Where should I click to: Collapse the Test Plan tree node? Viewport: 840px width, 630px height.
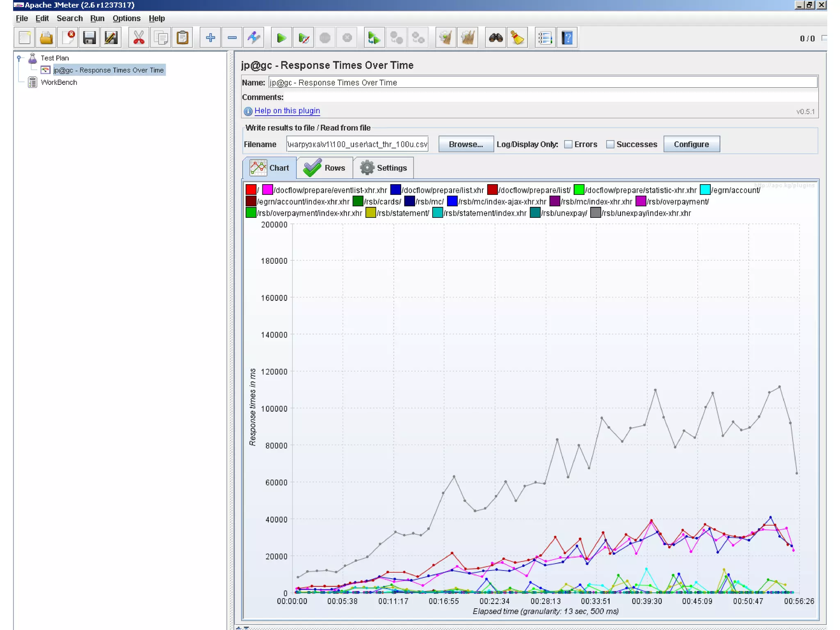(x=19, y=58)
